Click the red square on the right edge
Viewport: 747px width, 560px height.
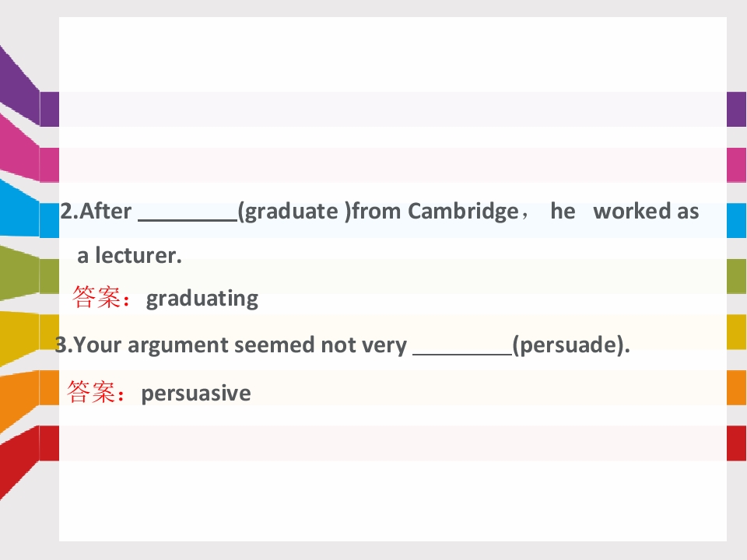click(x=737, y=443)
